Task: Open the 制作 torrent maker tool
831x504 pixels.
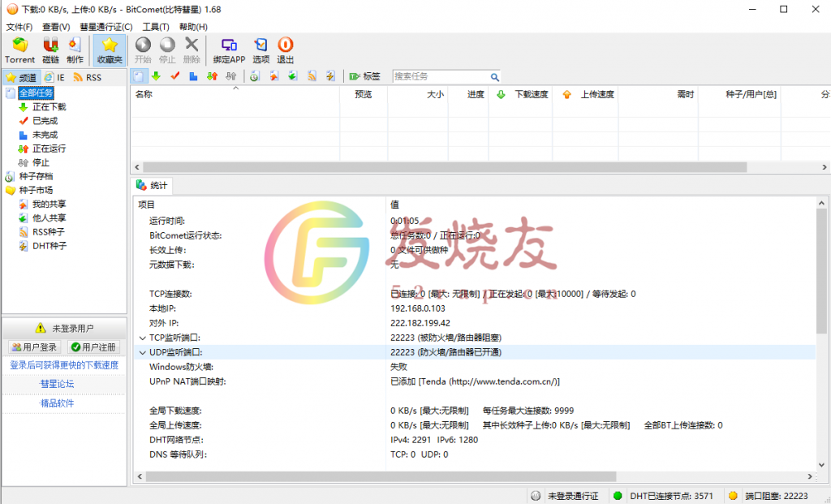Action: tap(75, 51)
